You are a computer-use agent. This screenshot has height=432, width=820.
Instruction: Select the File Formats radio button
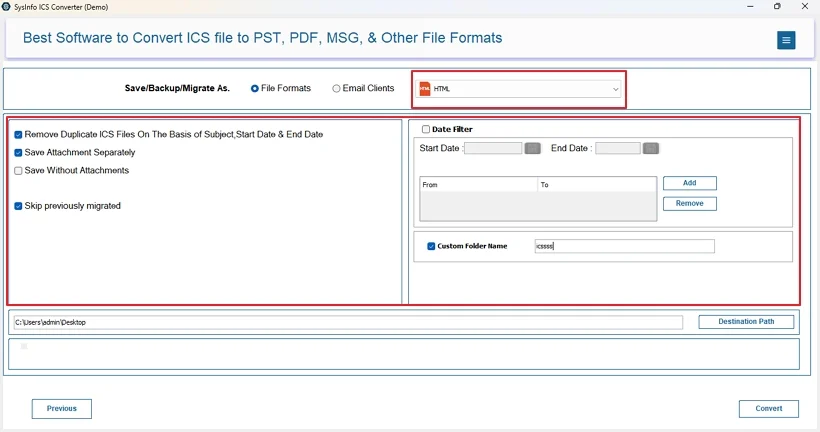pos(255,89)
